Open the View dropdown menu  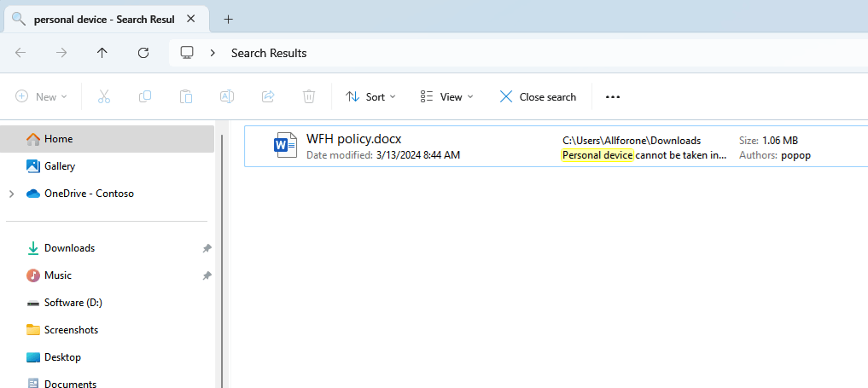click(446, 96)
